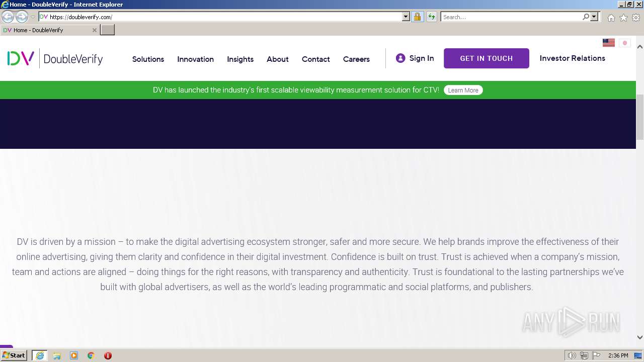644x362 pixels.
Task: Click the CTV viewability announcement text
Action: (x=296, y=90)
